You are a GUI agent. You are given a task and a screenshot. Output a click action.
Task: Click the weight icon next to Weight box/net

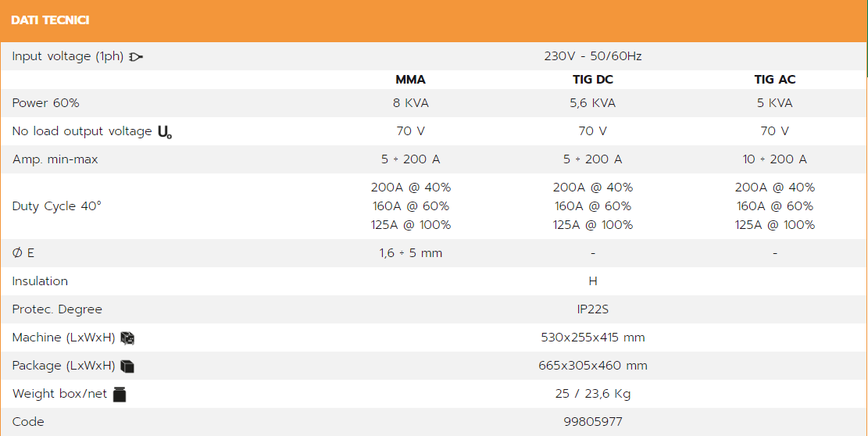[120, 395]
